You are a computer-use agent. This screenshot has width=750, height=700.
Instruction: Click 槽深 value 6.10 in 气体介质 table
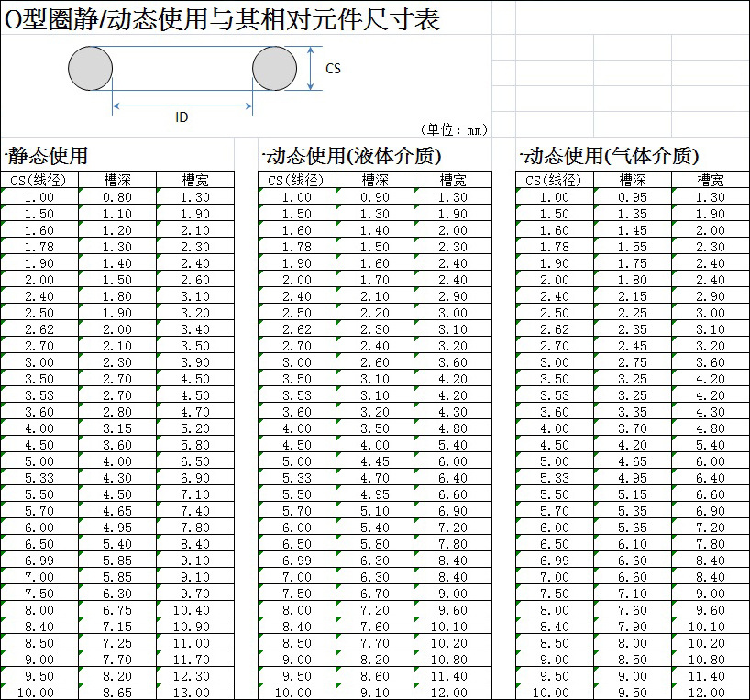coord(633,544)
